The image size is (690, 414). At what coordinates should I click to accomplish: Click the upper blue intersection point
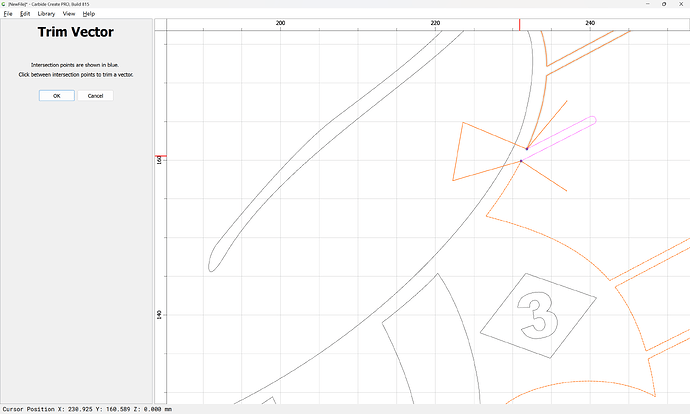coord(527,149)
